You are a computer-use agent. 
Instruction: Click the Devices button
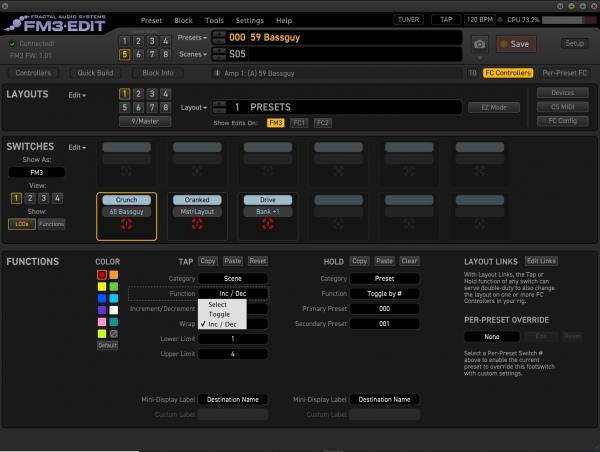click(x=562, y=93)
